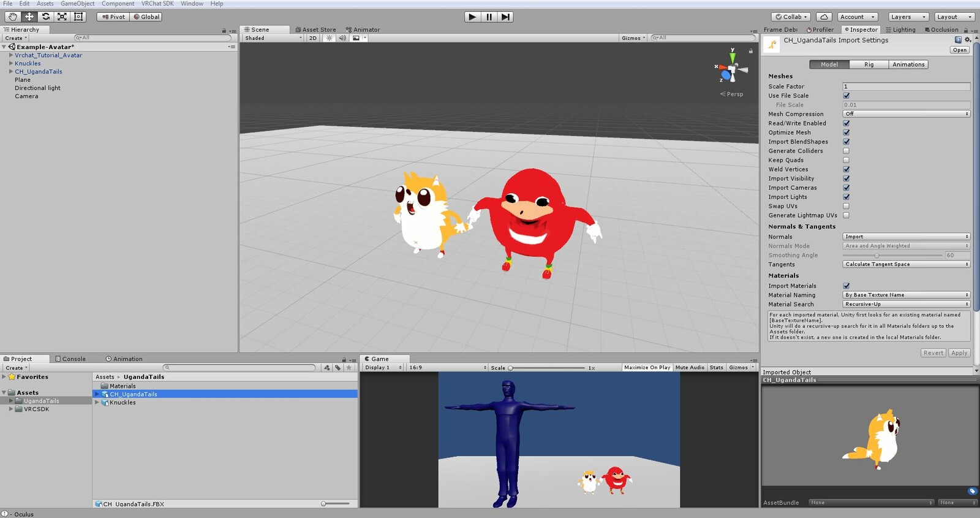This screenshot has width=980, height=518.
Task: Toggle Pivot handle position
Action: point(113,17)
